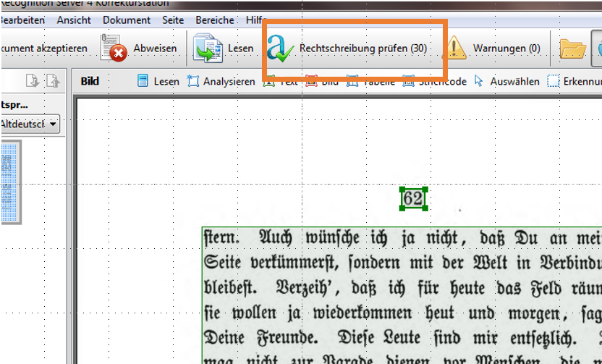Screen dimensions: 602x364
Task: Click Dokument akzeptieren button
Action: point(43,48)
